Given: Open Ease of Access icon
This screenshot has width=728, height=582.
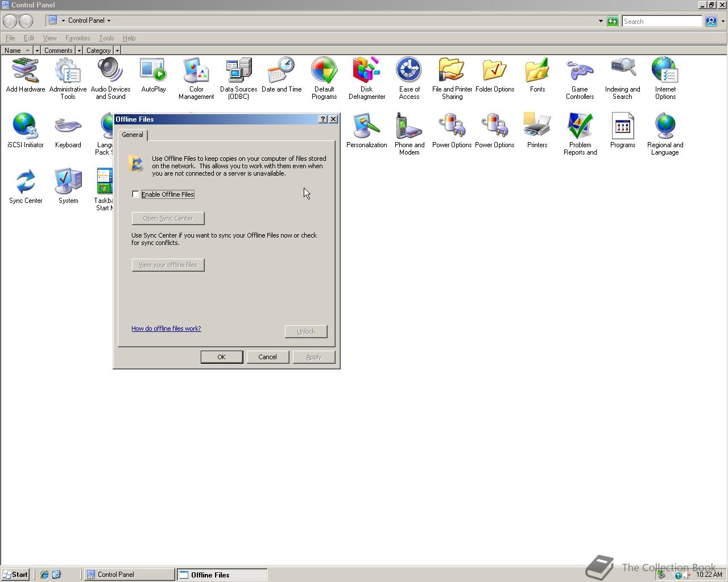Looking at the screenshot, I should [409, 78].
